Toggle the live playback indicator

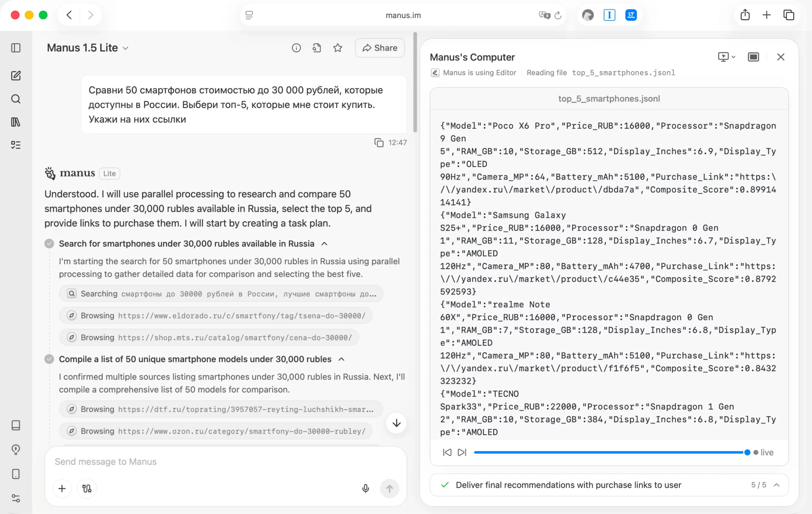tap(763, 452)
